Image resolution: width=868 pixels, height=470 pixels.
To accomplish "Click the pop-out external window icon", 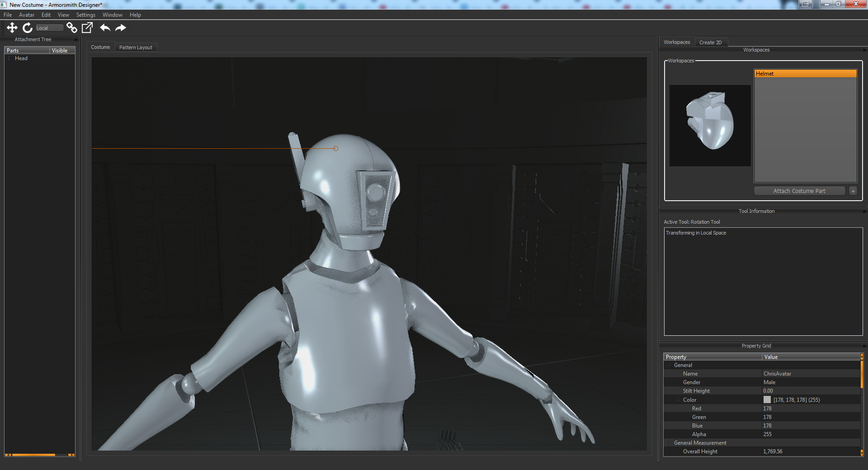I will [x=87, y=28].
